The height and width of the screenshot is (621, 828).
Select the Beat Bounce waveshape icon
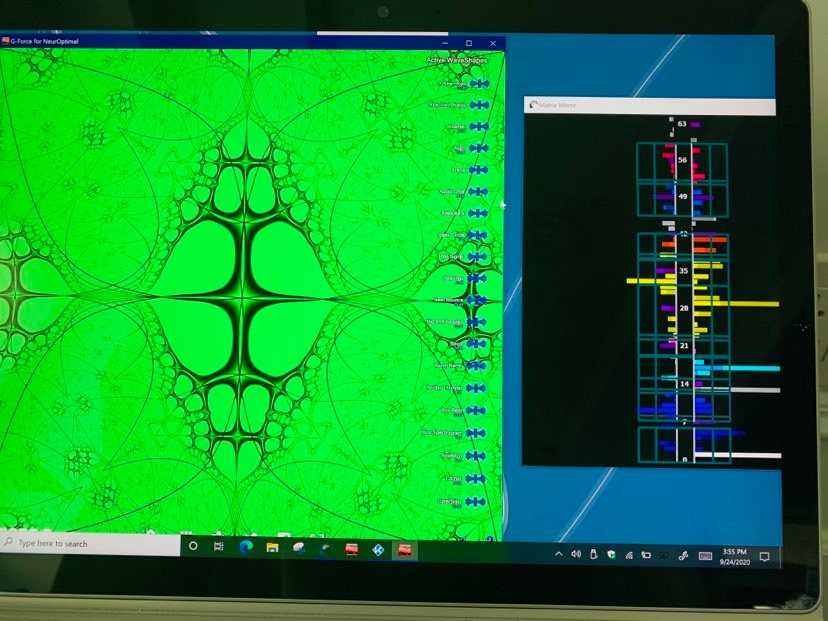coord(477,300)
